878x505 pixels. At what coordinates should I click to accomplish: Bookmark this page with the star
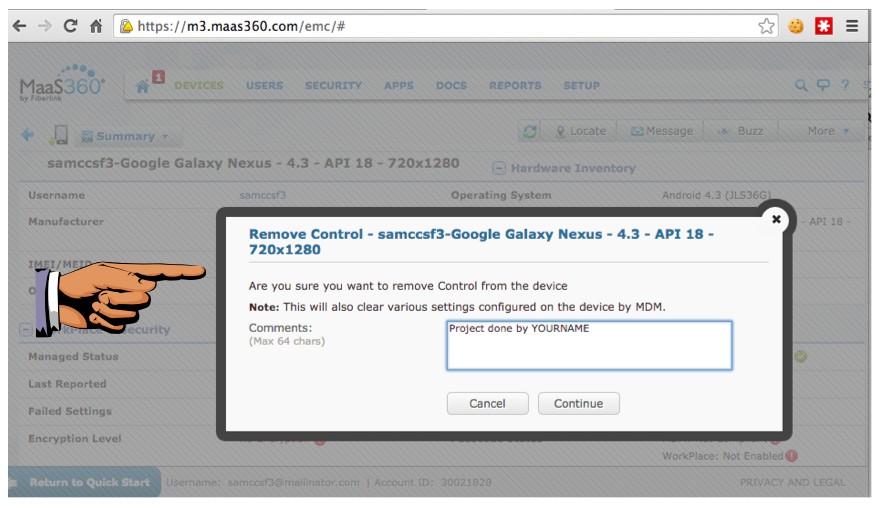pos(767,26)
